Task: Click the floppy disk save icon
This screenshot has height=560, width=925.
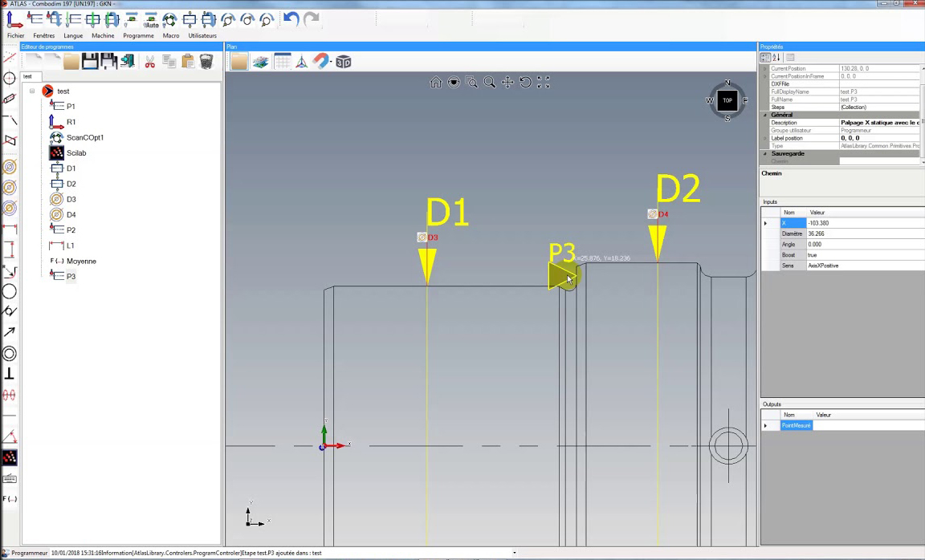Action: (90, 62)
